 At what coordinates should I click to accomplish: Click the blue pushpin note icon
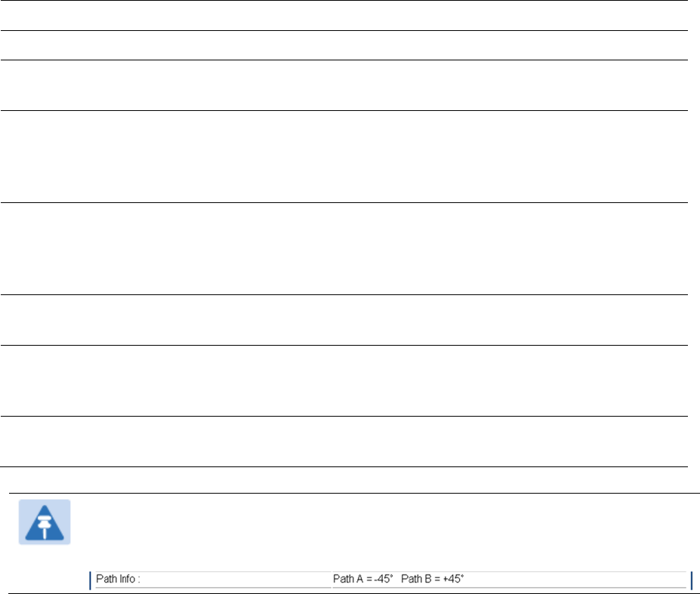(45, 522)
